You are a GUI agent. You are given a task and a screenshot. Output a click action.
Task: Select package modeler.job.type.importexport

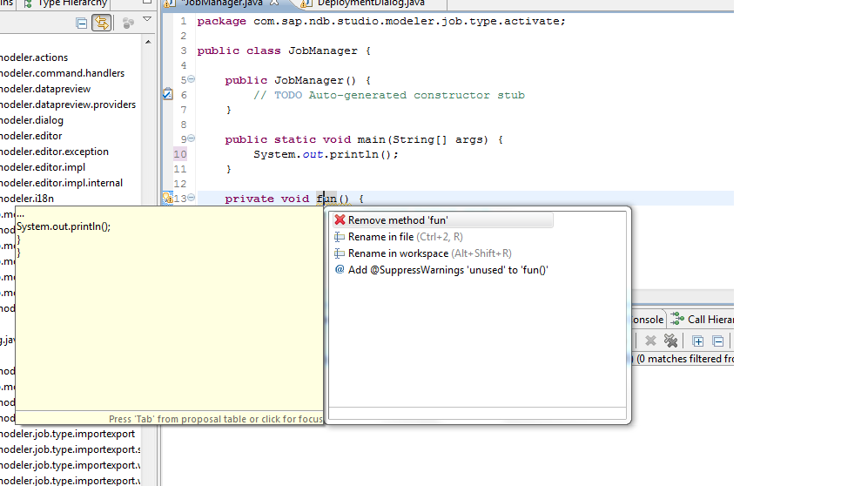pos(68,434)
